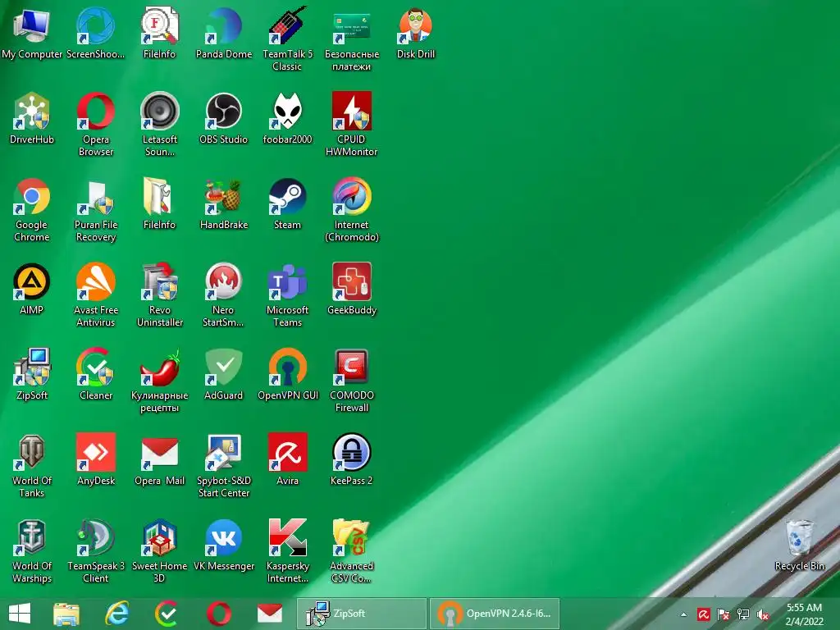Open the Windows Start button

[x=20, y=614]
